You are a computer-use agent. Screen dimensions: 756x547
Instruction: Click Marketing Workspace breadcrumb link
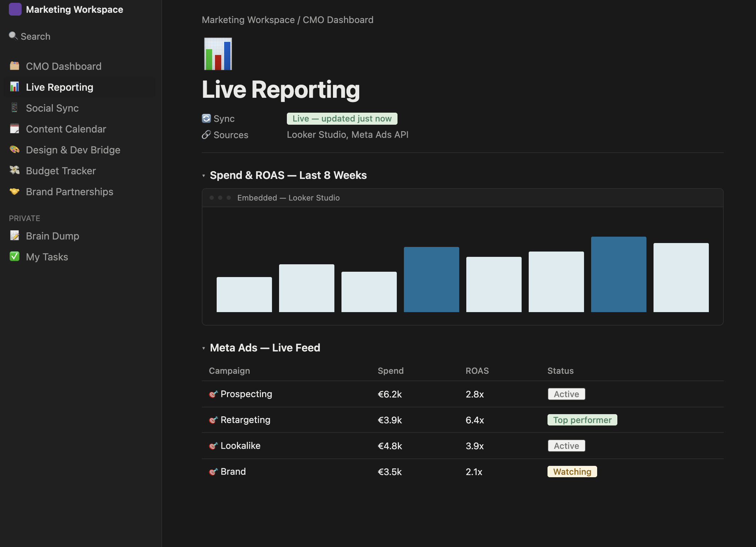pyautogui.click(x=248, y=20)
